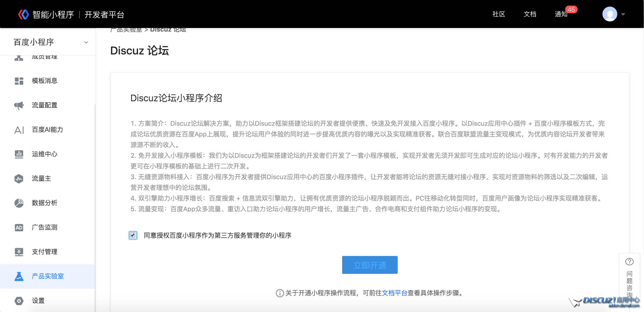Screen dimensions: 644x312
Task: Click the 运维中心 chart icon
Action: pos(19,154)
